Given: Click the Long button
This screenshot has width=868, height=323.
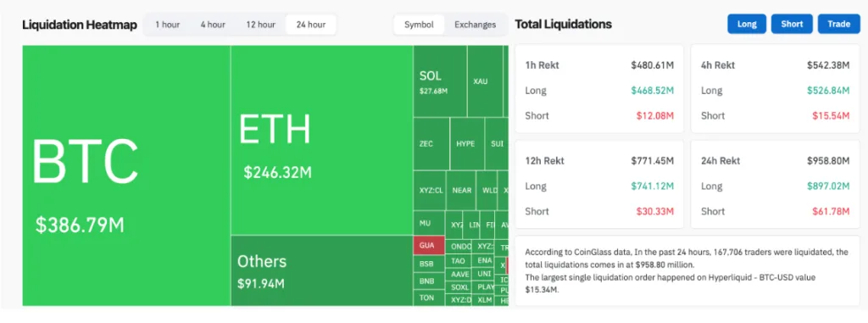Looking at the screenshot, I should point(747,24).
